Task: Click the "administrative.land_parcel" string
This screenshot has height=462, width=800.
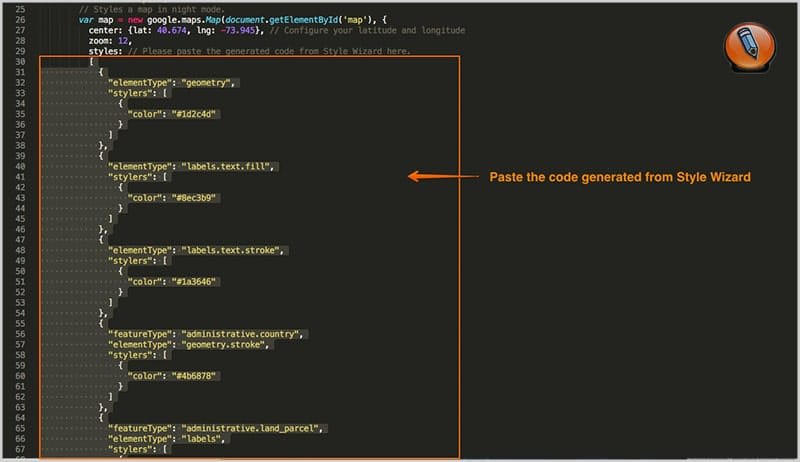Action: (x=252, y=428)
